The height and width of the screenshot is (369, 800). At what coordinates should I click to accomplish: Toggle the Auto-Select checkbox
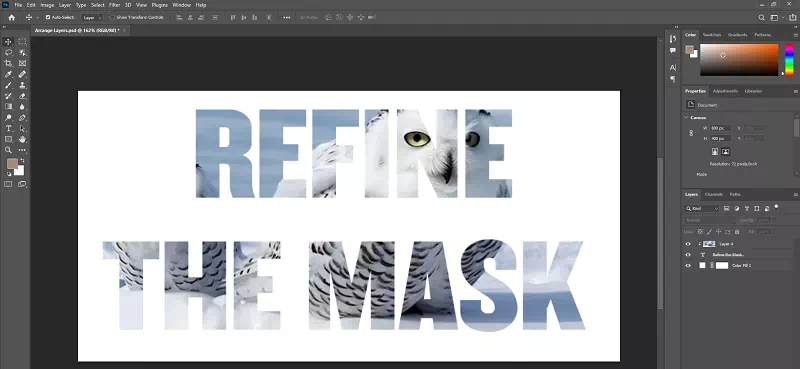click(48, 17)
